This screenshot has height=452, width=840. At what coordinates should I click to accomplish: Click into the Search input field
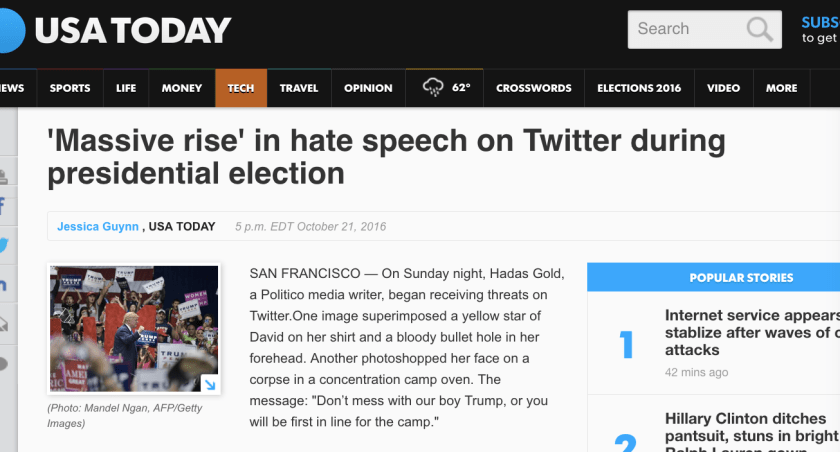tap(685, 29)
